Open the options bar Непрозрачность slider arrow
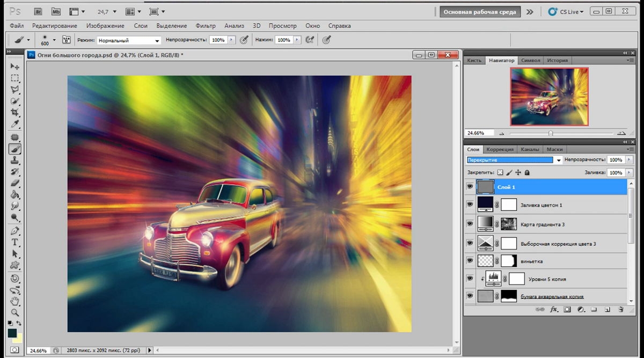 [x=231, y=40]
